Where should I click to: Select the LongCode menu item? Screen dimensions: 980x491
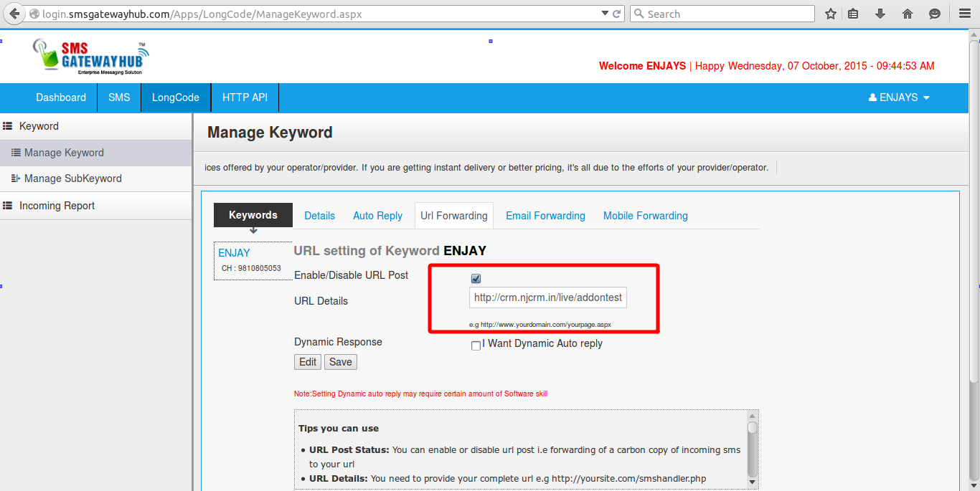tap(176, 97)
